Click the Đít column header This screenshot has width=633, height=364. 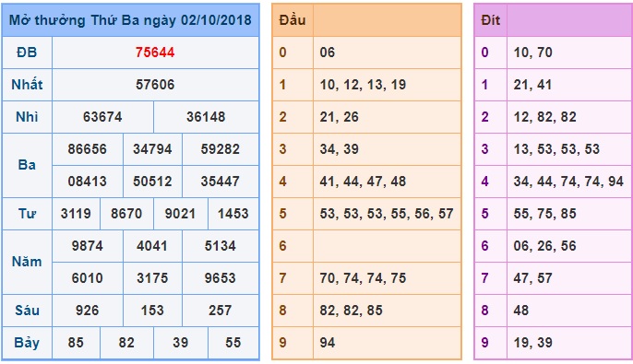[x=491, y=20]
